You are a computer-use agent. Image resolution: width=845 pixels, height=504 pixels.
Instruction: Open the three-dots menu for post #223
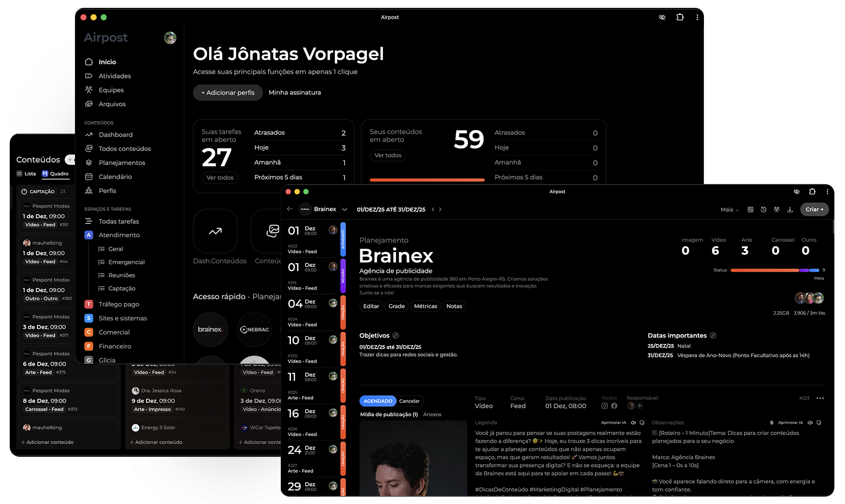[x=820, y=398]
